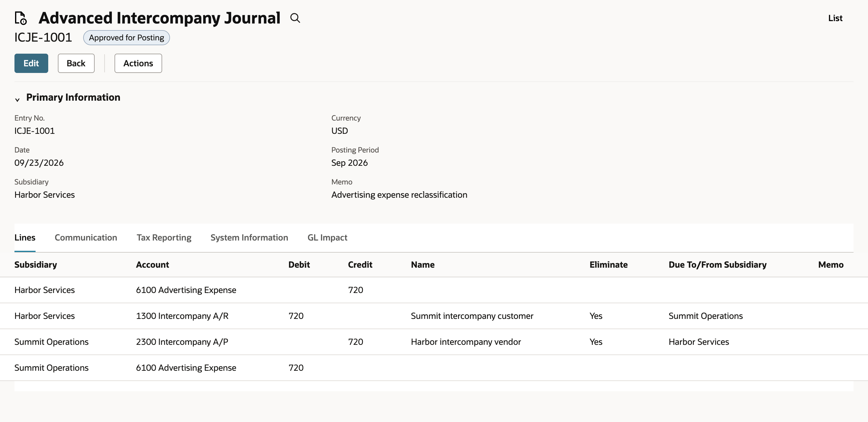Select Harbor Services in the Advertising Expense row
868x422 pixels.
tap(45, 290)
